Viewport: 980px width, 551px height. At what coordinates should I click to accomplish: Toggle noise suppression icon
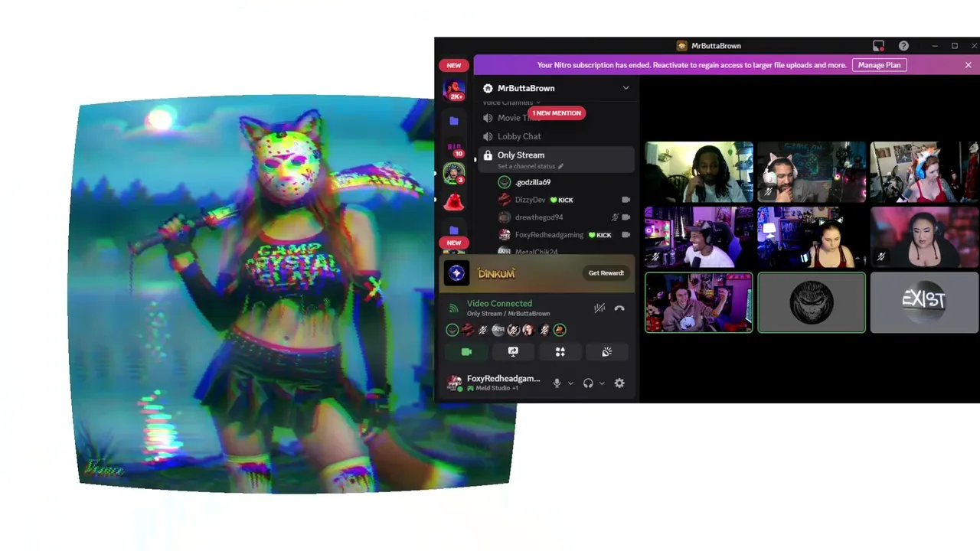[x=599, y=308]
